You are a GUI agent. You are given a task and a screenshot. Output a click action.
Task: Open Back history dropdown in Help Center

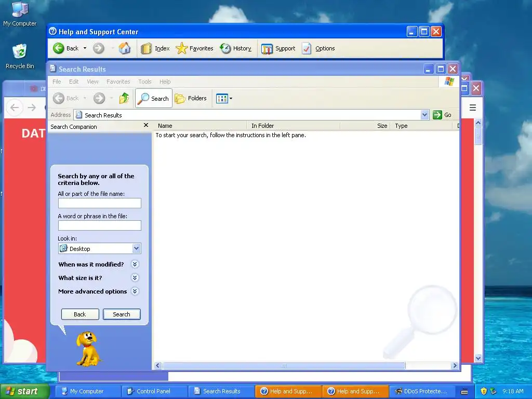pyautogui.click(x=85, y=48)
